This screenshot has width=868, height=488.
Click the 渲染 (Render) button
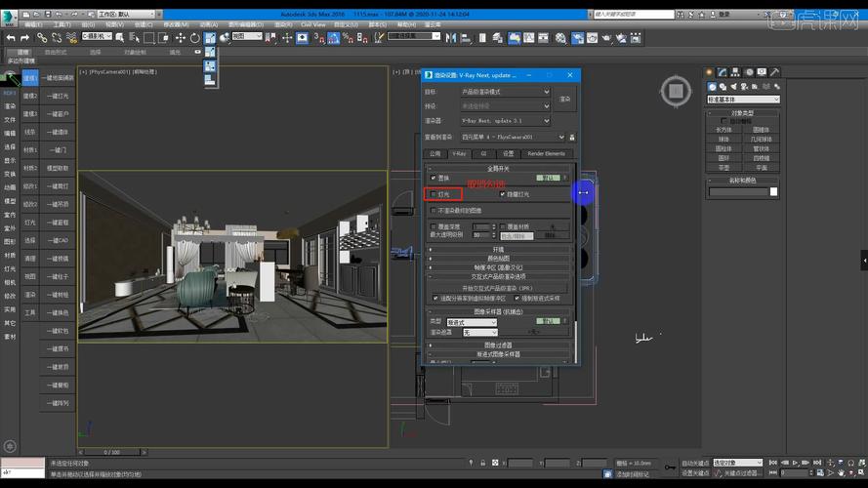(x=565, y=99)
